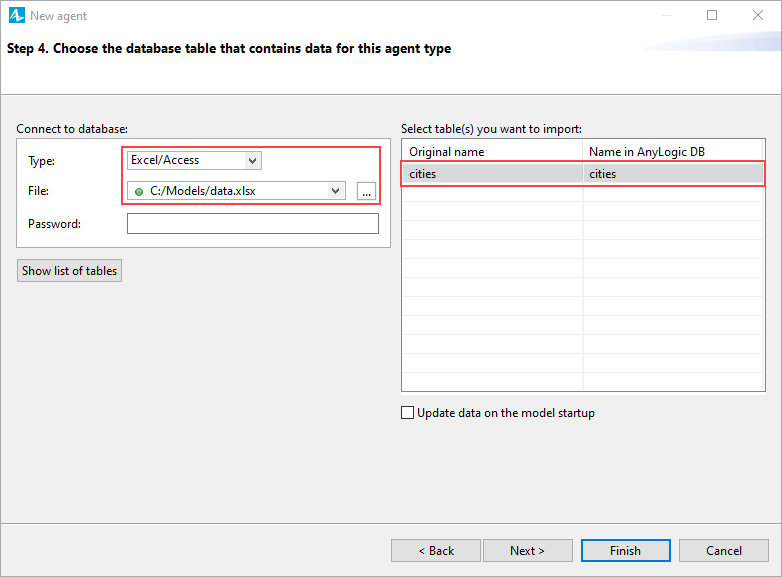
Task: Click the green status dot beside file path
Action: point(139,192)
